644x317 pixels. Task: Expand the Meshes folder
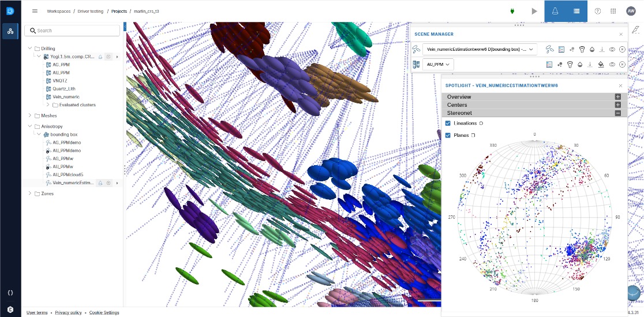pos(29,115)
